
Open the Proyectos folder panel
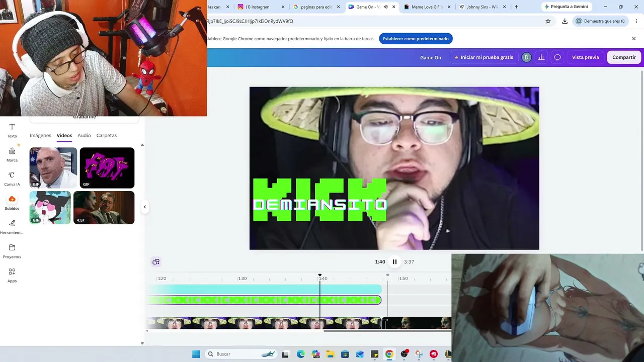12,251
